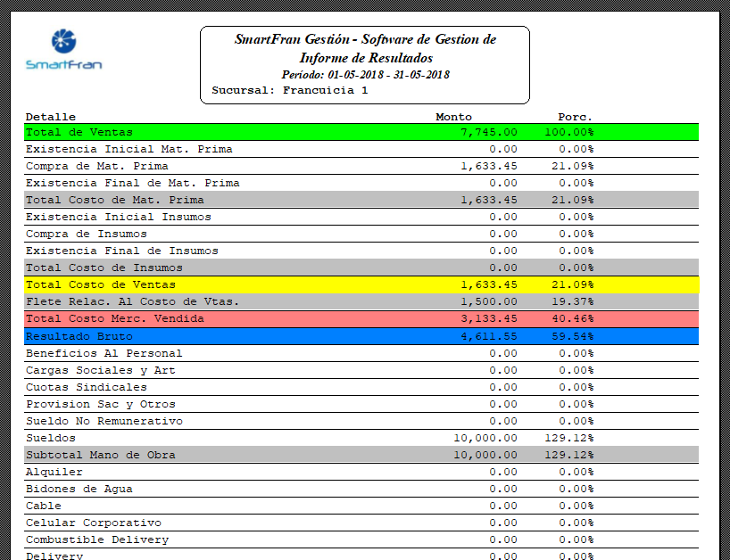
Task: Click 10,000.00 in Subtotal Mano de Obra row
Action: [485, 455]
